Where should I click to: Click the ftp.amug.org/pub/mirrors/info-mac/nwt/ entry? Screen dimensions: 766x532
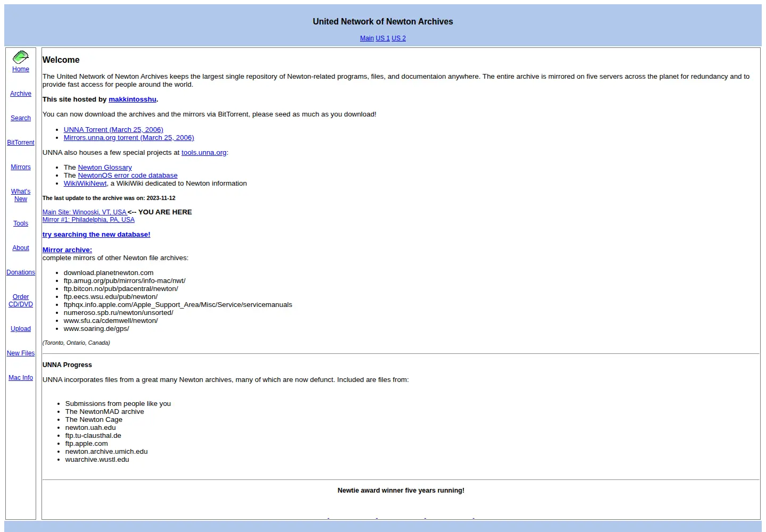pyautogui.click(x=124, y=281)
